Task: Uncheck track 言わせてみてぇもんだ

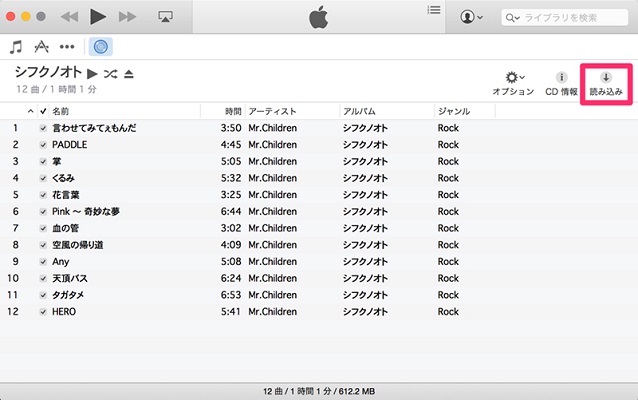Action: (x=43, y=128)
